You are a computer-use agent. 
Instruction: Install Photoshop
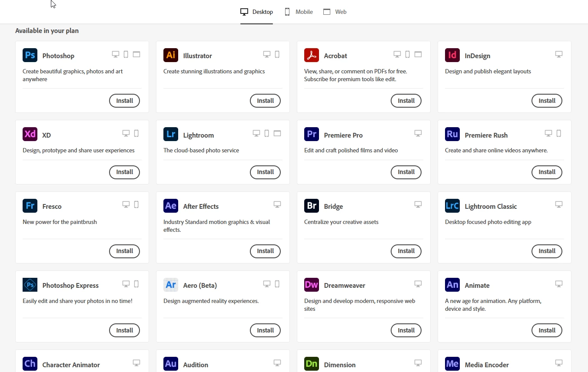click(x=124, y=101)
